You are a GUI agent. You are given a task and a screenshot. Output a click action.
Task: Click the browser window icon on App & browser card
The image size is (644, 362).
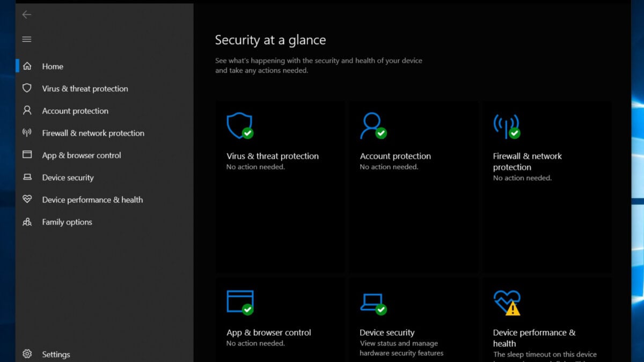pyautogui.click(x=239, y=302)
